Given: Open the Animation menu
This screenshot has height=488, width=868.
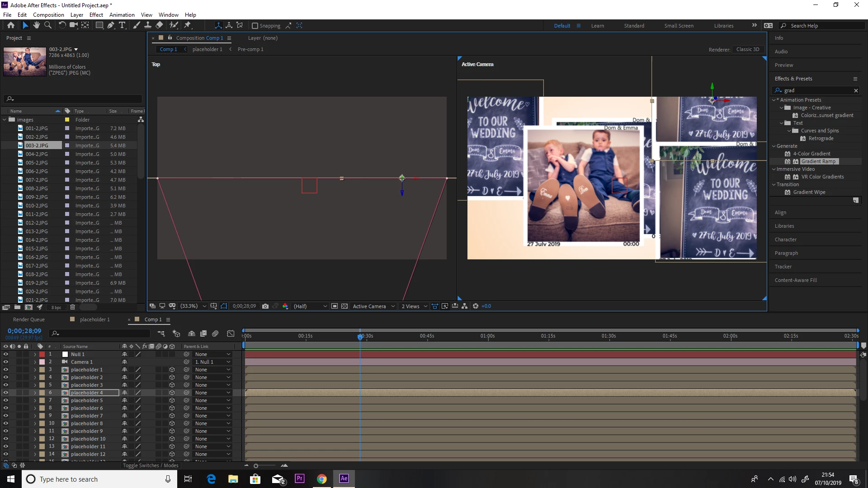Looking at the screenshot, I should [x=122, y=14].
